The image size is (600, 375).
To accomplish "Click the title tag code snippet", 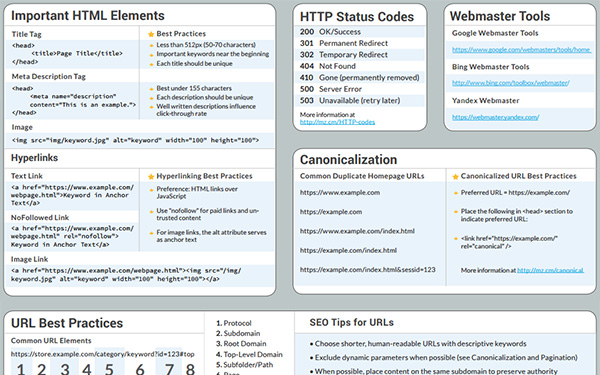I will 67,54.
